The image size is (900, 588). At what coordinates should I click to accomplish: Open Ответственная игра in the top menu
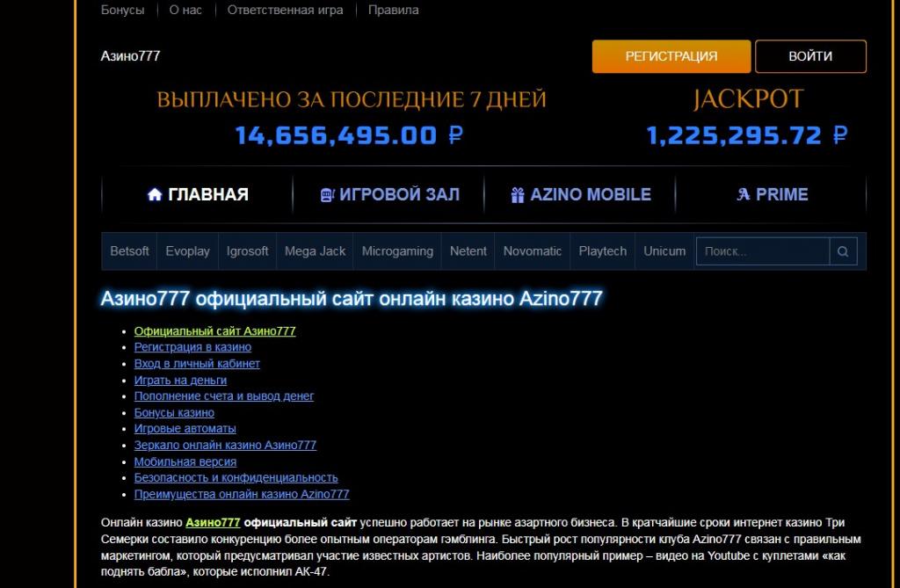pos(286,10)
